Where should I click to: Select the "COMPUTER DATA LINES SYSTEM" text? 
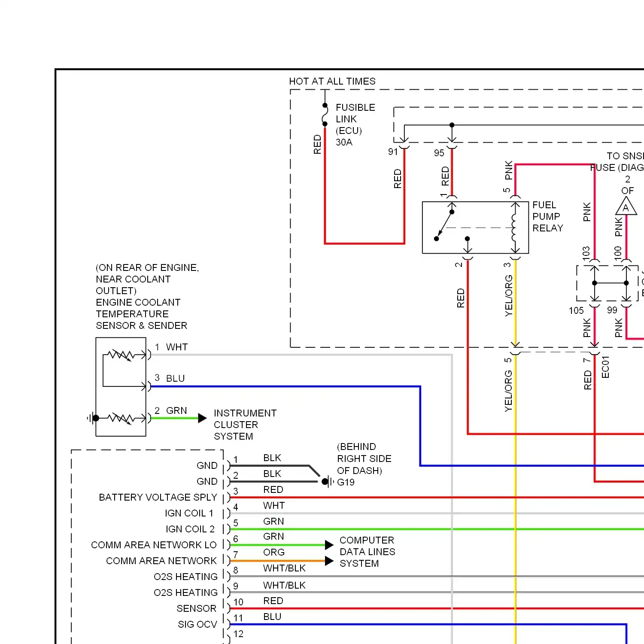pos(367,552)
